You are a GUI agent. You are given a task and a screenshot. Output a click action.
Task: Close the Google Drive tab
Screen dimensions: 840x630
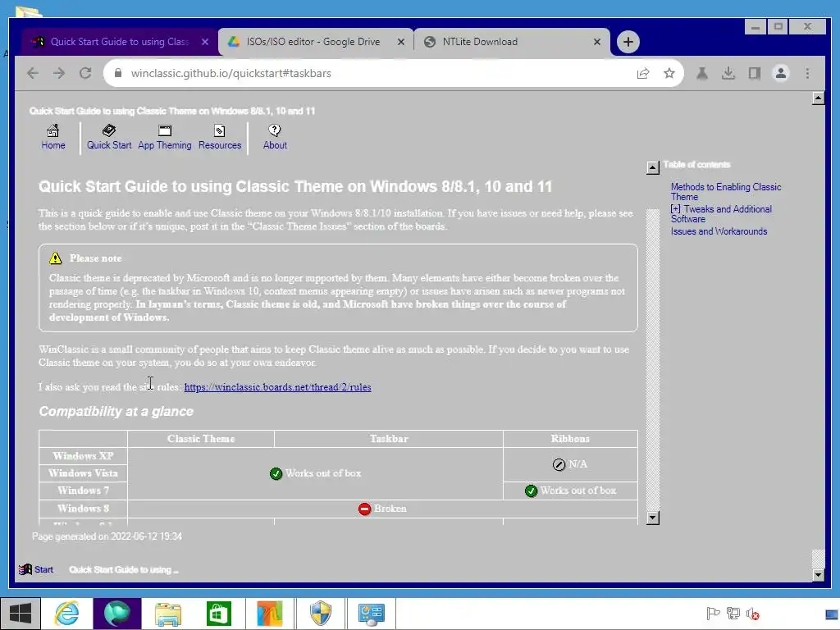(x=400, y=42)
